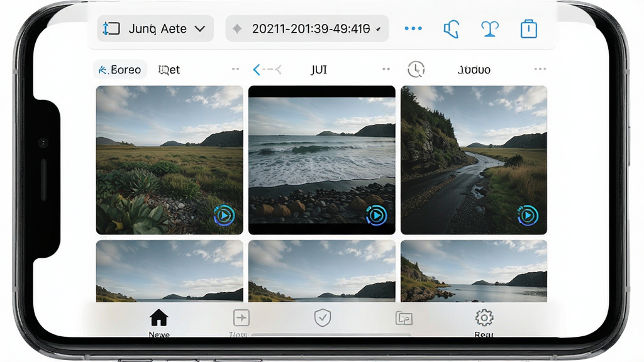The width and height of the screenshot is (644, 362).
Task: Open the bottom-middle seascape thumbnail
Action: click(321, 271)
